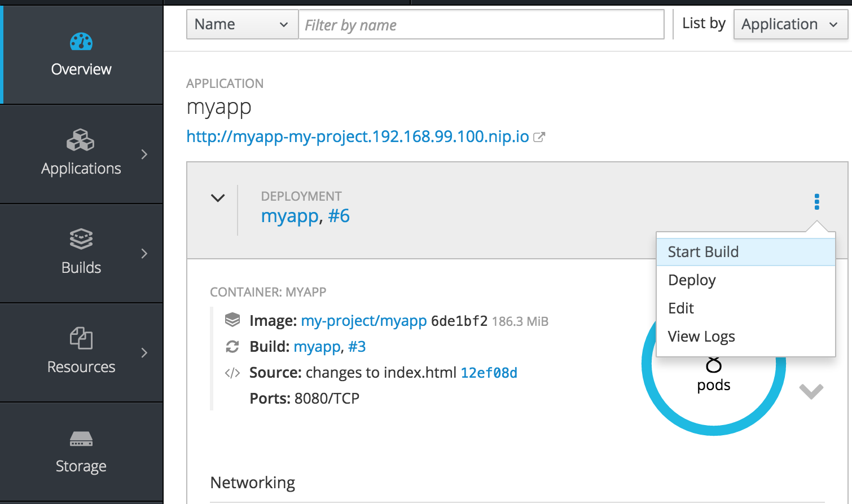Open the deployment kebab actions menu
Viewport: 852px width, 504px height.
816,202
